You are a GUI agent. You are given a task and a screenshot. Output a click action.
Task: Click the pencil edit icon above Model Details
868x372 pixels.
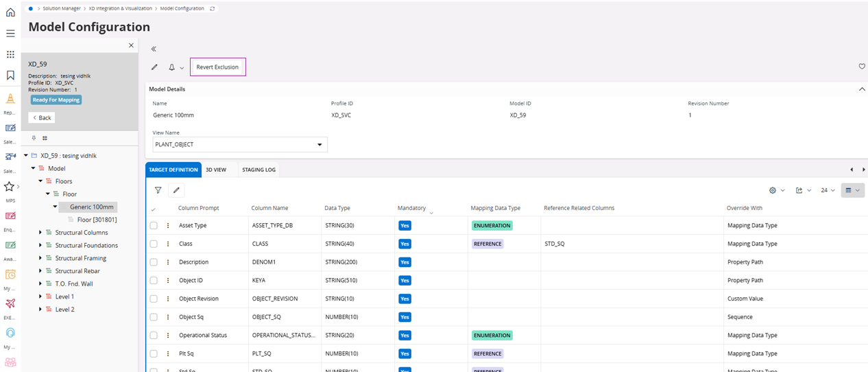click(x=154, y=67)
